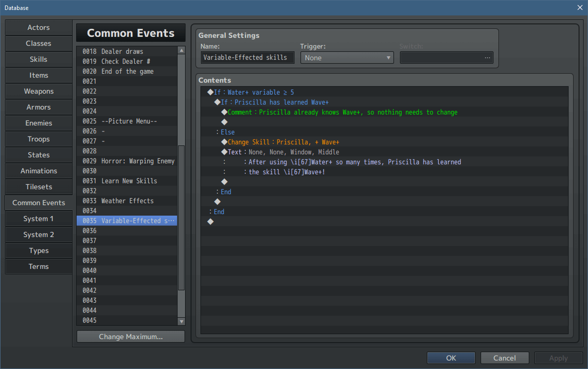Switch to the Terms tab
Screen dimensions: 588x369
tap(39, 267)
